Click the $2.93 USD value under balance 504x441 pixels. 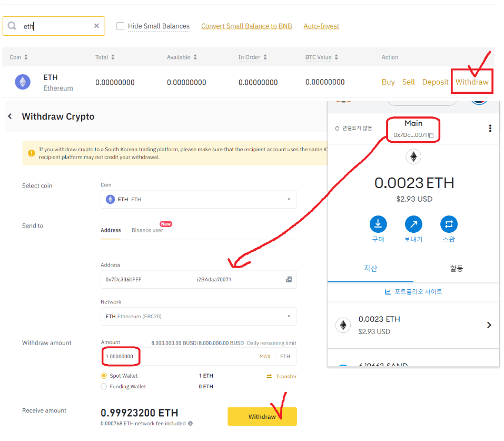pyautogui.click(x=414, y=199)
